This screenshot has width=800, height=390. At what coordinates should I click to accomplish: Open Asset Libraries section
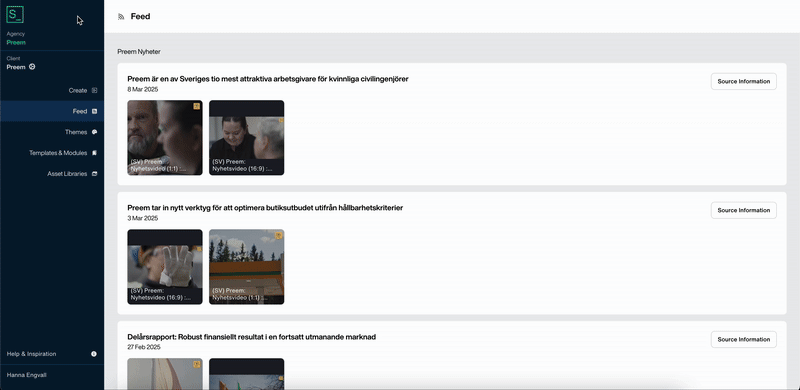click(52, 174)
